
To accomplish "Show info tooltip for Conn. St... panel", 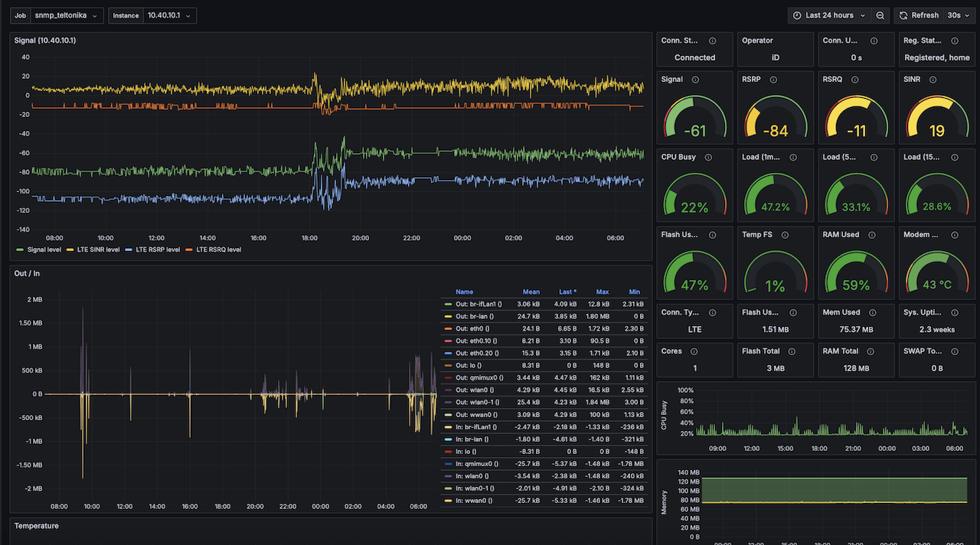I will pos(713,41).
